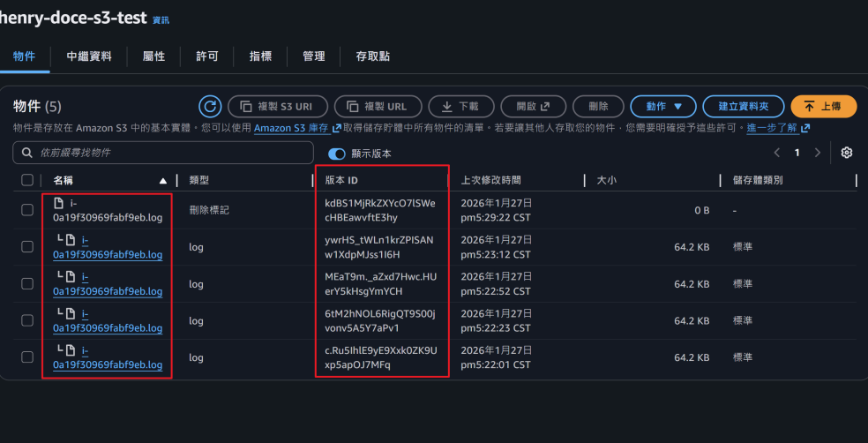Screen dimensions: 868x443
Task: Click file icon in pm5:22:23 version row
Action: (x=71, y=313)
